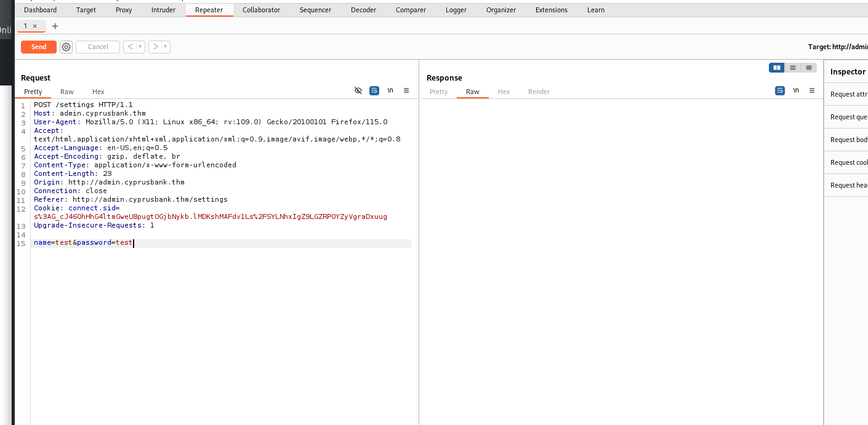Expand Request cookies in Inspector
Viewport: 868px width, 425px height.
click(x=849, y=162)
